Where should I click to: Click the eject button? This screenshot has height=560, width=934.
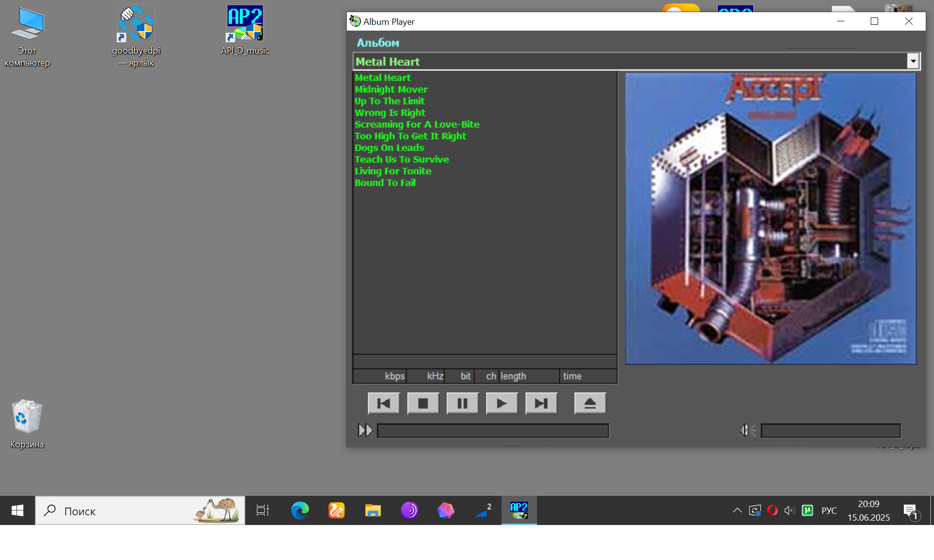click(x=590, y=403)
